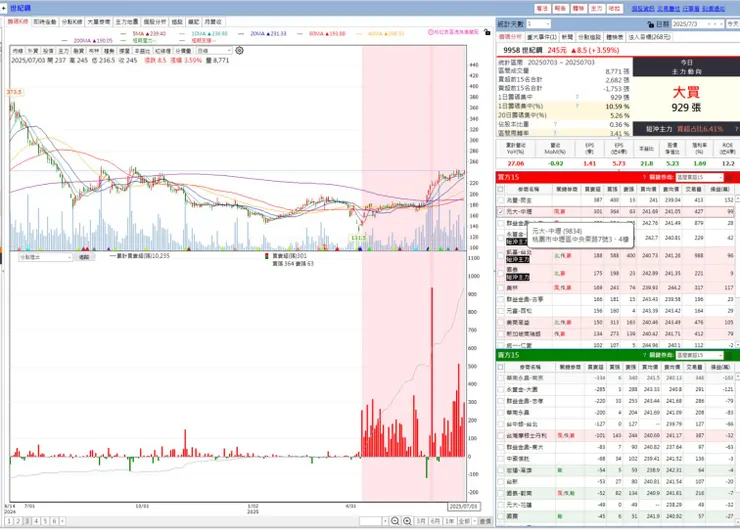The width and height of the screenshot is (740, 529).
Task: Check the 華南永昌-南京 seller checkbox
Action: (x=500, y=378)
